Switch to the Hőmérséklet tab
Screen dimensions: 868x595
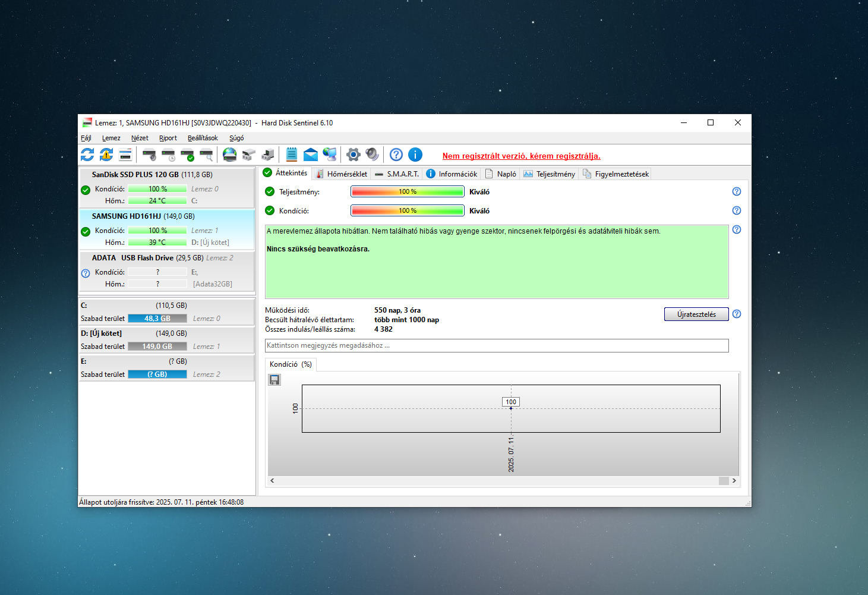click(342, 174)
